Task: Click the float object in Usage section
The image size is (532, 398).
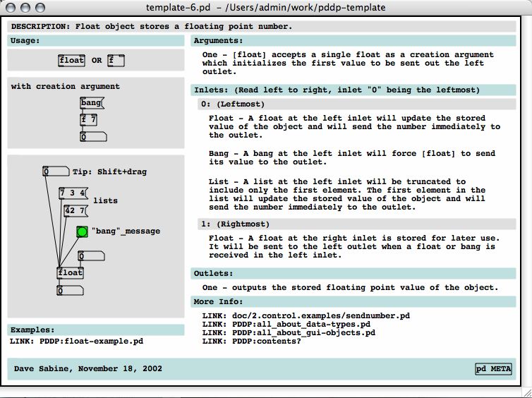Action: (x=71, y=61)
